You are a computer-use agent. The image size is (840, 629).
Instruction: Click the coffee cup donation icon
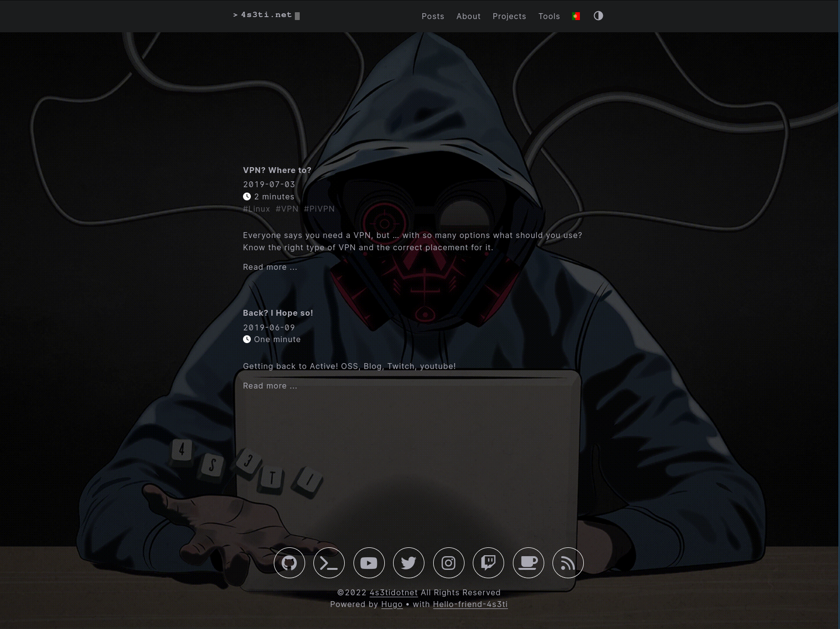[528, 563]
